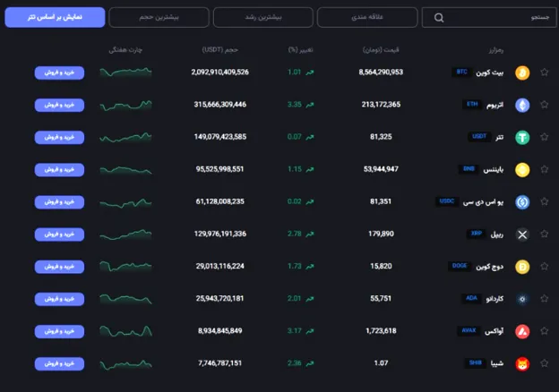Screen dimensions: 559x392
Task: Toggle favorite star for BNB
Action: pos(545,169)
